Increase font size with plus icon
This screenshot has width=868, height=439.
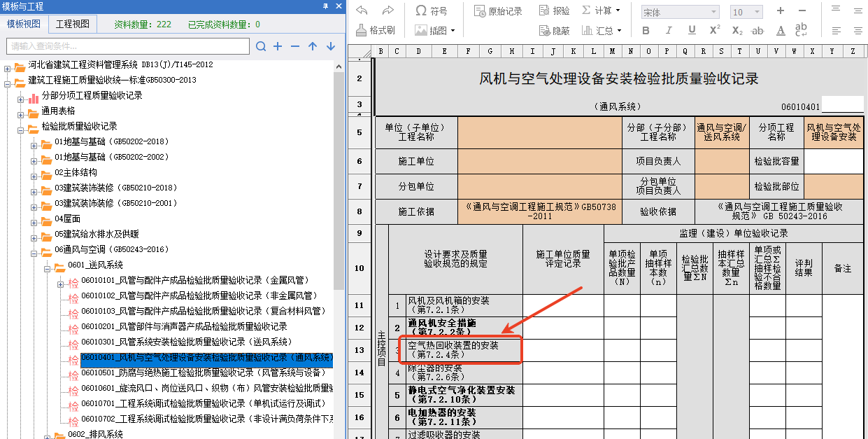(x=781, y=11)
